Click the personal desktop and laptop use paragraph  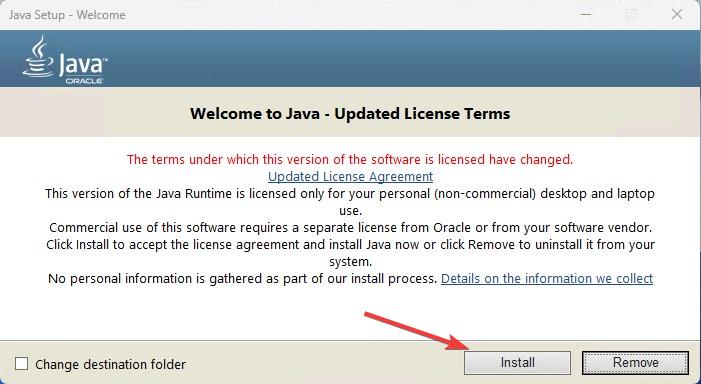(x=350, y=202)
